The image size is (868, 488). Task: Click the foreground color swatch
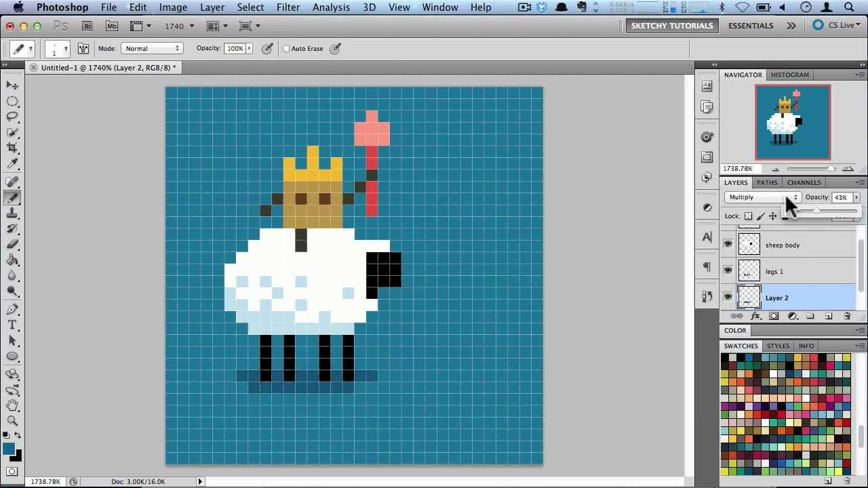[9, 448]
